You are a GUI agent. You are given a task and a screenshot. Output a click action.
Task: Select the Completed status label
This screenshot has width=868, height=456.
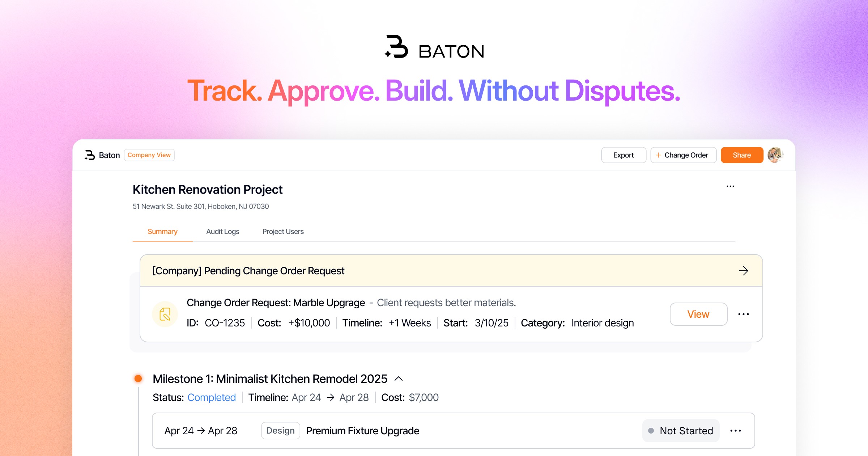coord(212,397)
